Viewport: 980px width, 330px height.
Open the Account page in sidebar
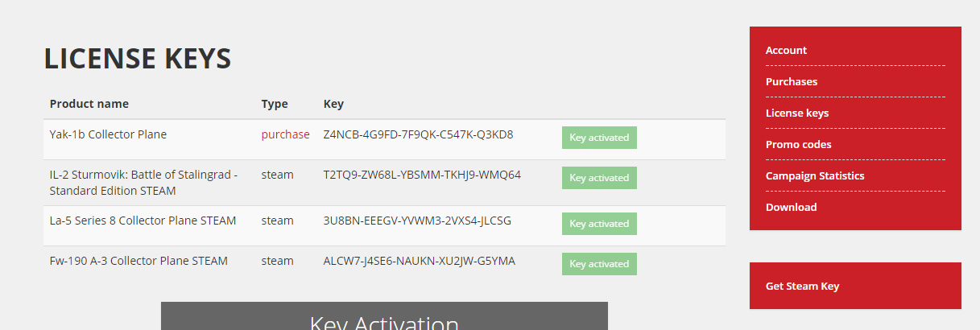[786, 50]
